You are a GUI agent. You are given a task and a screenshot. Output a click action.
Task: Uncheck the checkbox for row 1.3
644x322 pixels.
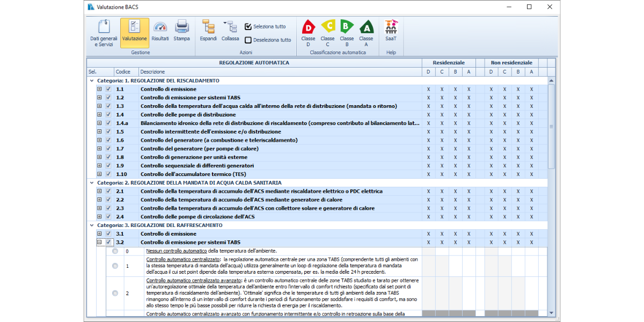point(108,106)
